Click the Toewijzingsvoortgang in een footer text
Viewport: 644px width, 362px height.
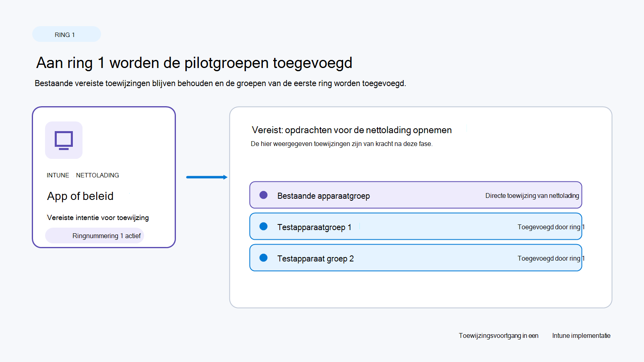499,335
